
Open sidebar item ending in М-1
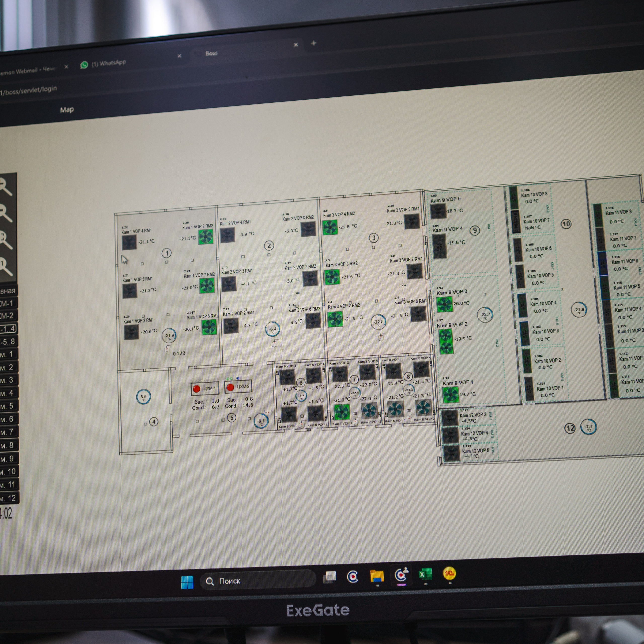pyautogui.click(x=7, y=303)
